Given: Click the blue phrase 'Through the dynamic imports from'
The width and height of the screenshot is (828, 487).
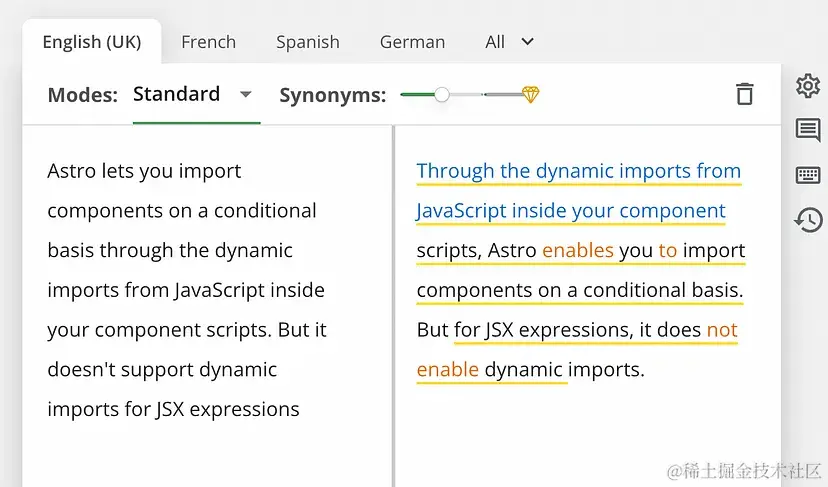Looking at the screenshot, I should 578,171.
